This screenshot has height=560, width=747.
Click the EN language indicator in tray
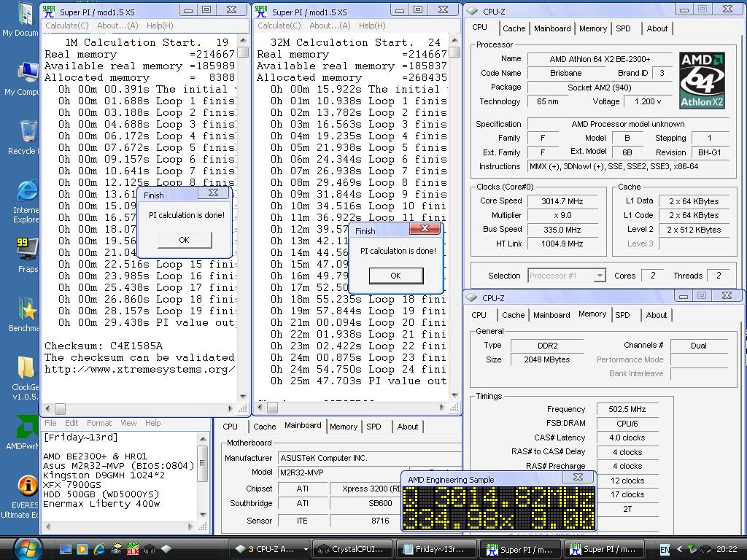coord(665,550)
